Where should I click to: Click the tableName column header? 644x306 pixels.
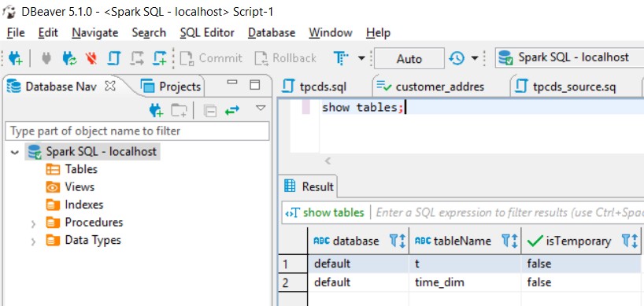(465, 241)
